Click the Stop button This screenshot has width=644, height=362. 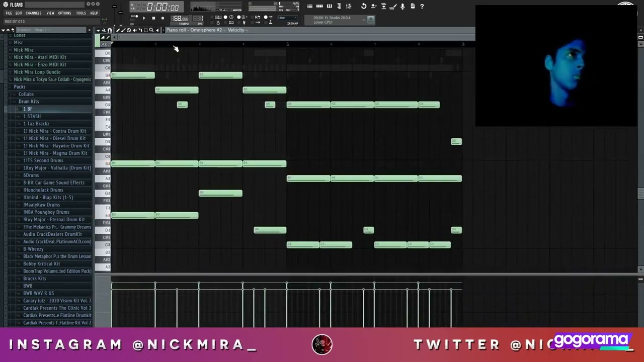coord(153,18)
